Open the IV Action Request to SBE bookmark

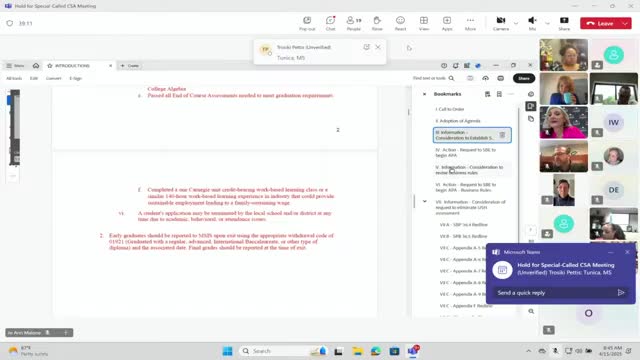pos(466,152)
